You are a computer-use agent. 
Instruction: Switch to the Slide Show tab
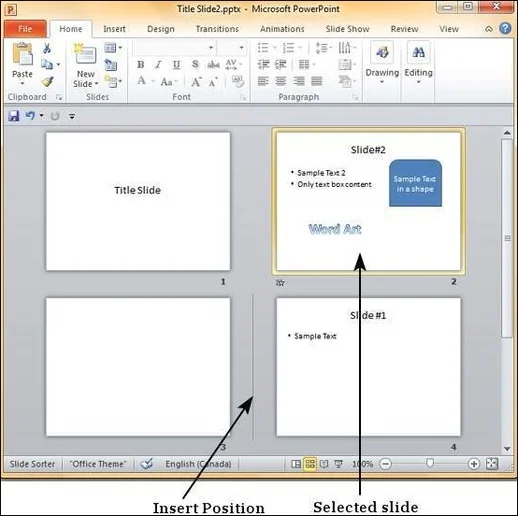(347, 29)
